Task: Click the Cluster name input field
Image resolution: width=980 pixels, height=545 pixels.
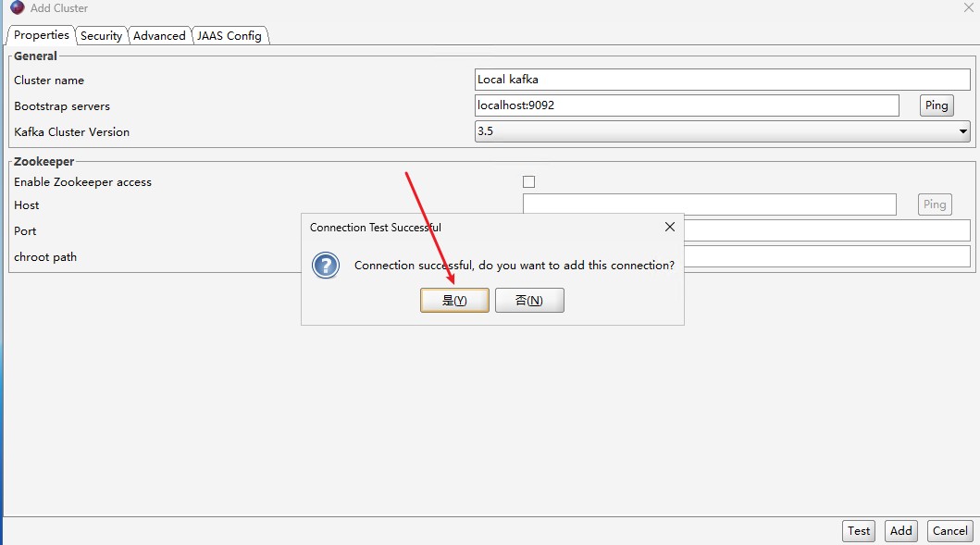Action: [x=722, y=80]
